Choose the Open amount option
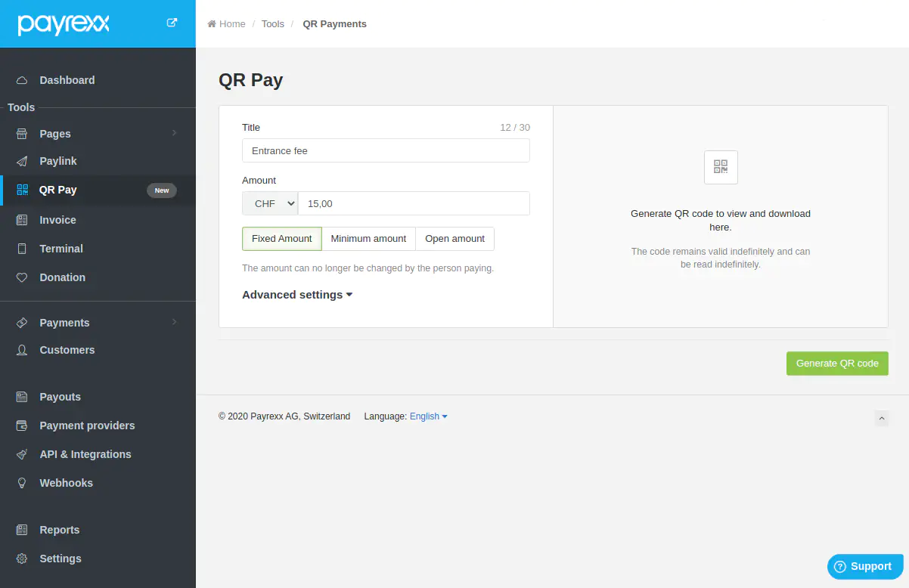This screenshot has height=588, width=909. coord(454,239)
